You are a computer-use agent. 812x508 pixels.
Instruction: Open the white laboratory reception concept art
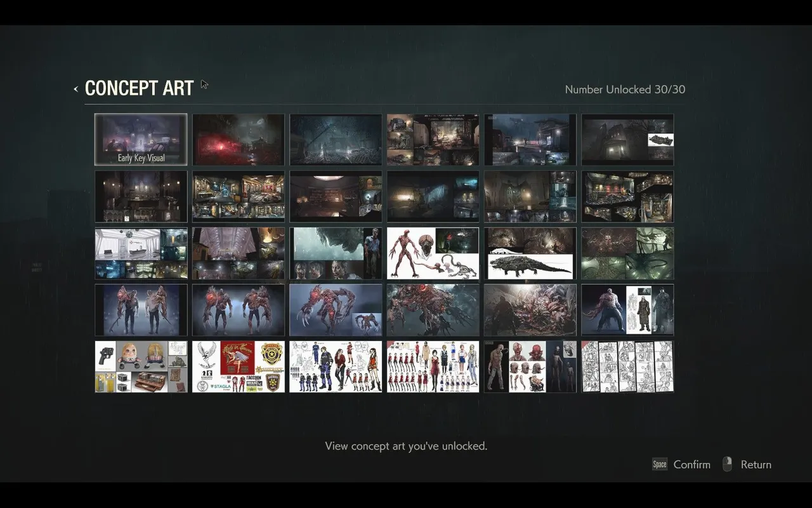pos(141,253)
